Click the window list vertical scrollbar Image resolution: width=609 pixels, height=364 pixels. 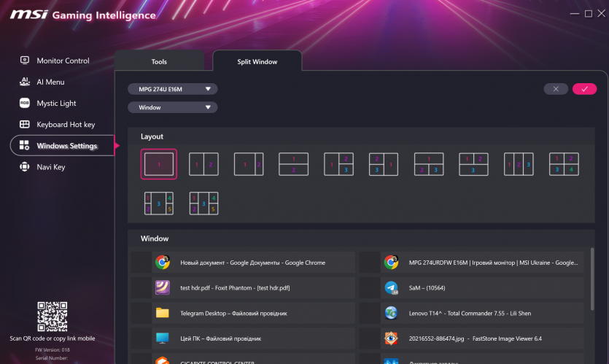click(591, 277)
